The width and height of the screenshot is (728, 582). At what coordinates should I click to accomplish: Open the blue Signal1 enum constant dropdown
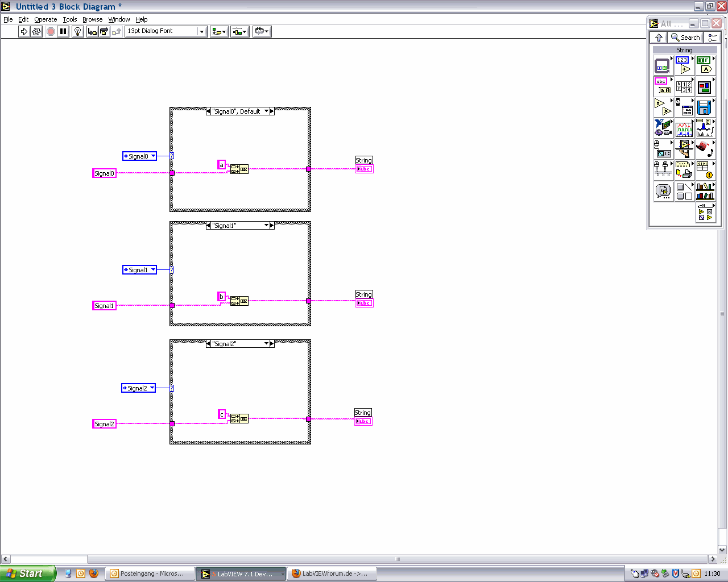click(153, 270)
